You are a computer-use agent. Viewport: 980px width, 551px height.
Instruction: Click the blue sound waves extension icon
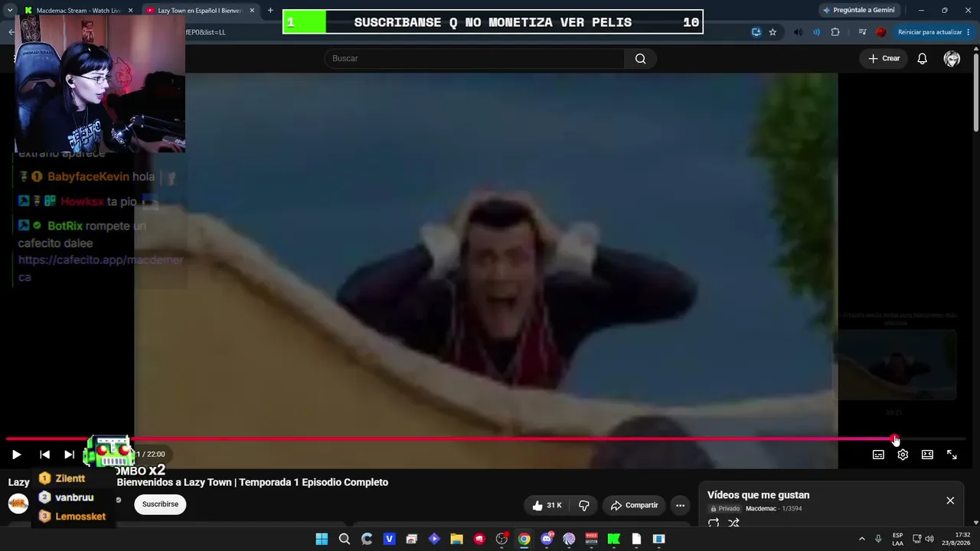pyautogui.click(x=816, y=32)
